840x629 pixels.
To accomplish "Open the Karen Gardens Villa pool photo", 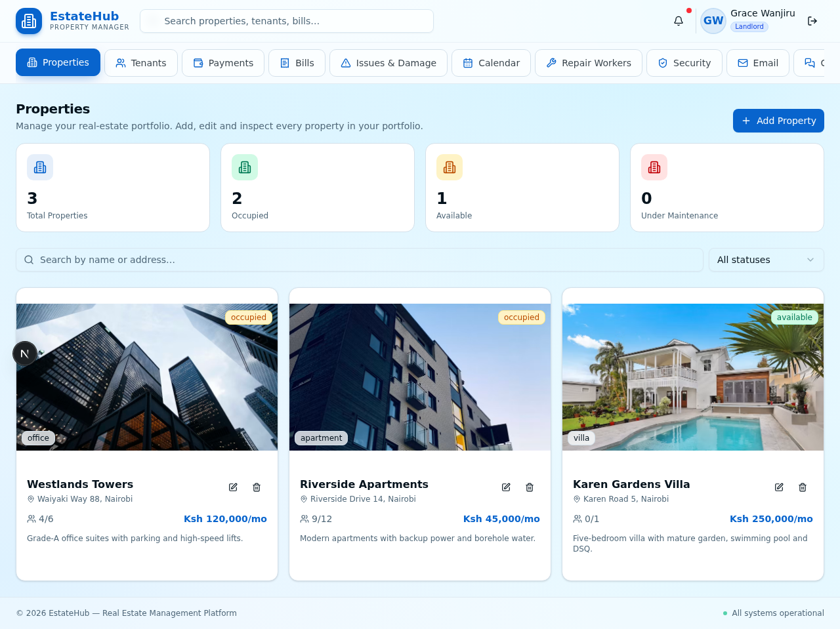I will pos(693,377).
